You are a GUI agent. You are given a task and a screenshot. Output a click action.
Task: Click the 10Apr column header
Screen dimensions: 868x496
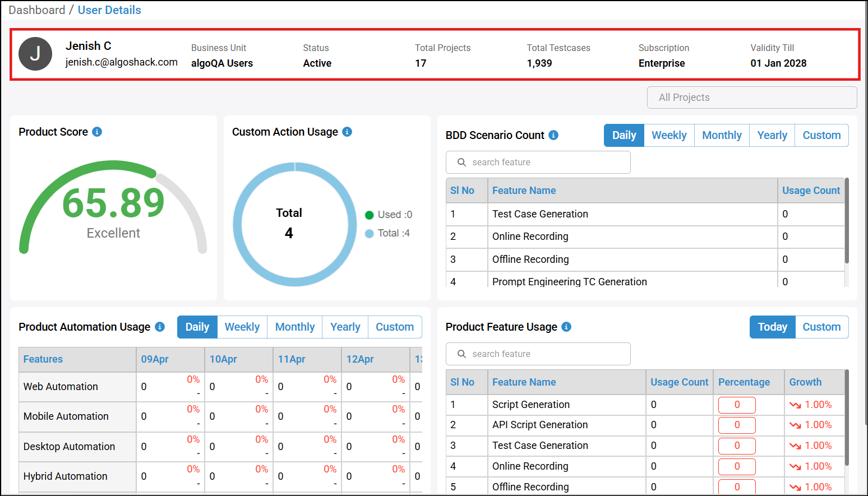pos(239,359)
